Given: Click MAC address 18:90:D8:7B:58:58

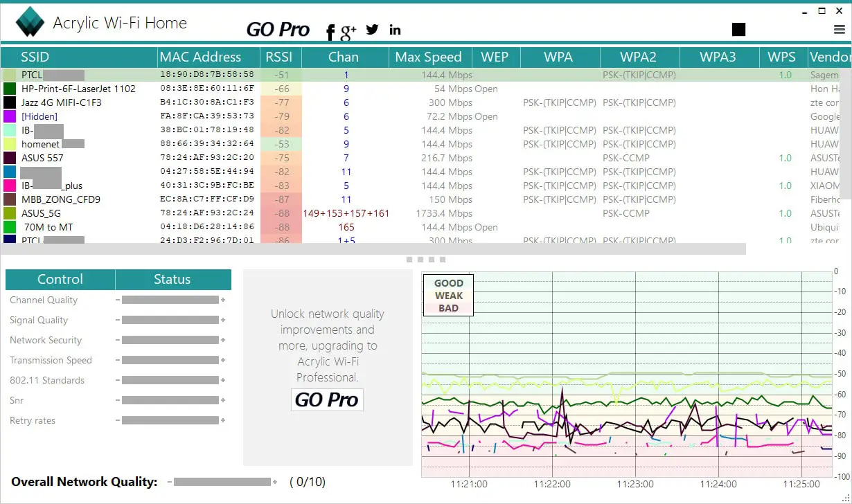Looking at the screenshot, I should coord(207,74).
